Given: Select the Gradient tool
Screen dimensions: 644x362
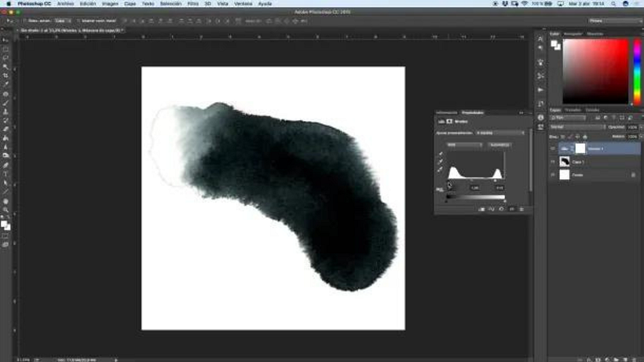Looking at the screenshot, I should click(x=5, y=138).
